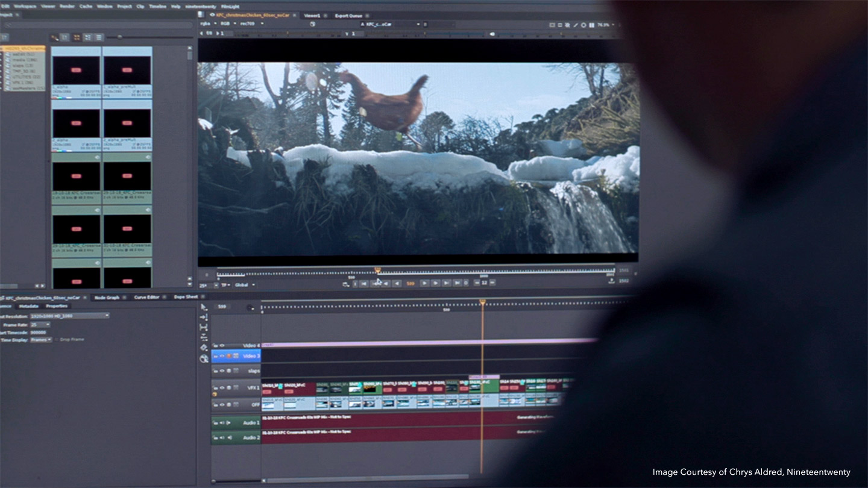868x488 pixels.
Task: Mute the Audio 1 track speaker
Action: click(221, 422)
